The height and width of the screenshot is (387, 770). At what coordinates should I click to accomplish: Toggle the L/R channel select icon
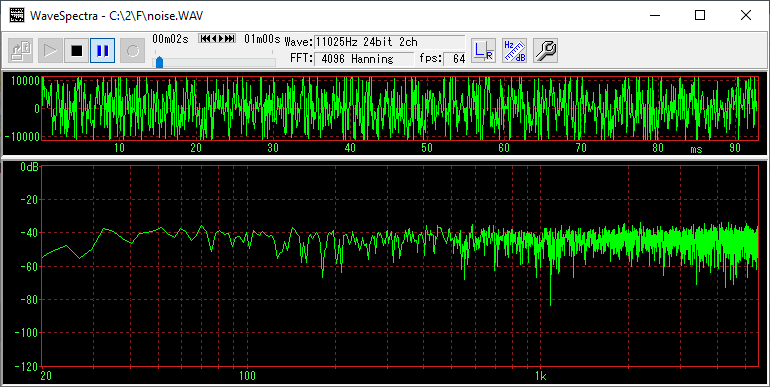[483, 51]
